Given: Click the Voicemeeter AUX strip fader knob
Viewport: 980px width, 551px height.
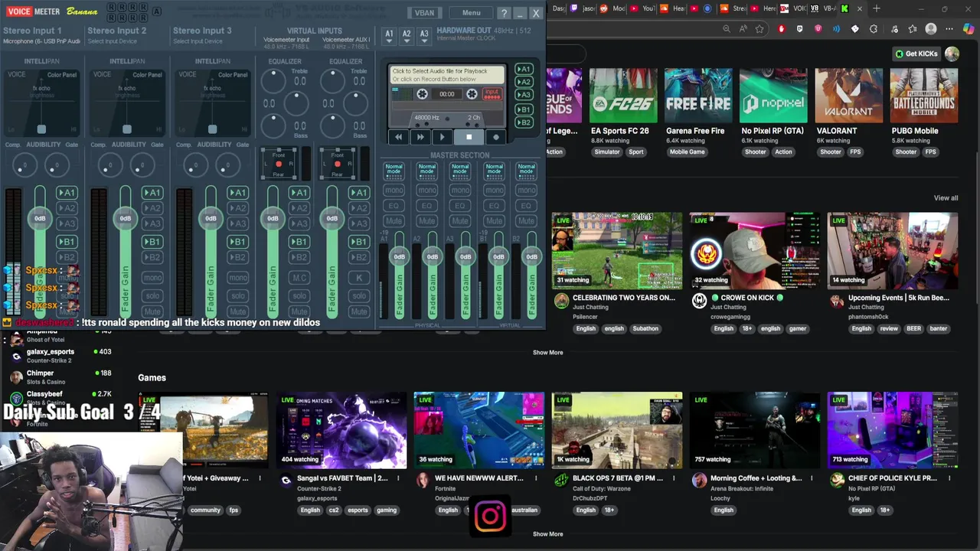Looking at the screenshot, I should point(332,218).
